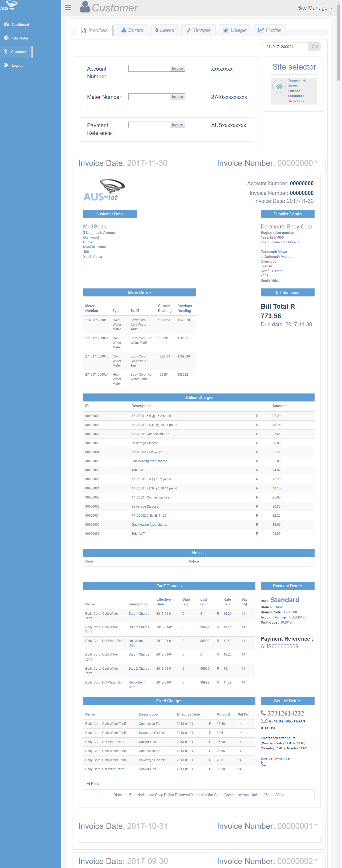
Task: Open the Usage tab
Action: click(234, 30)
